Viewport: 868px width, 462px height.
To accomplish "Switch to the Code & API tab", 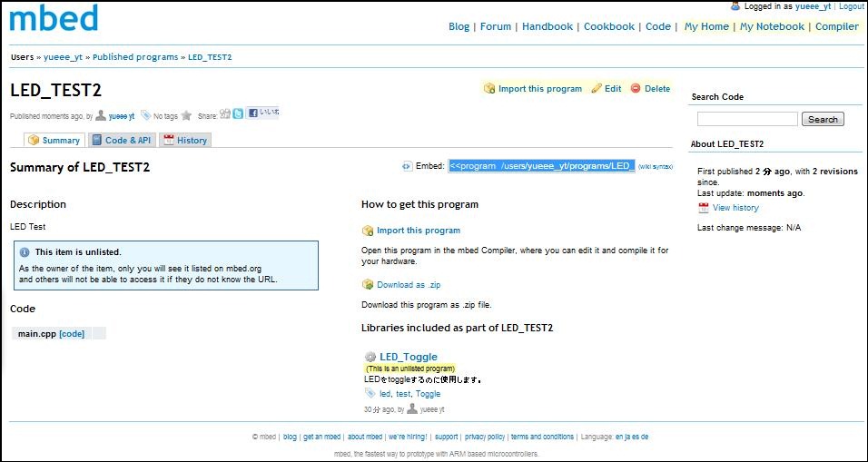I will pyautogui.click(x=121, y=141).
